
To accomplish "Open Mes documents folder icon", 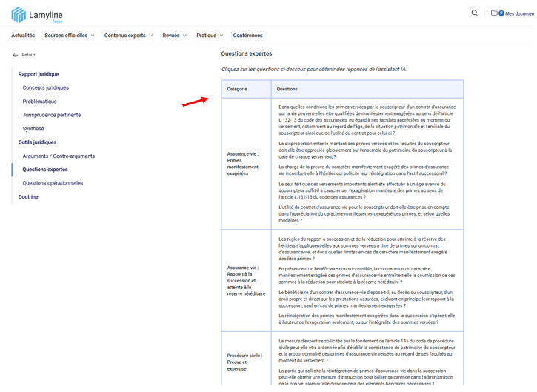I will [494, 13].
